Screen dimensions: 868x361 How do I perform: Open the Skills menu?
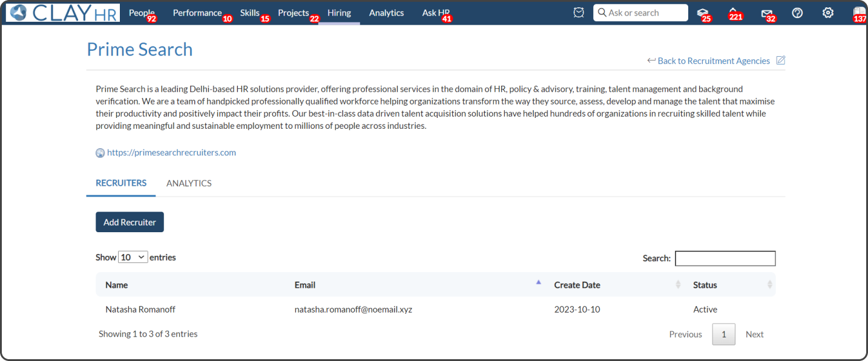250,13
